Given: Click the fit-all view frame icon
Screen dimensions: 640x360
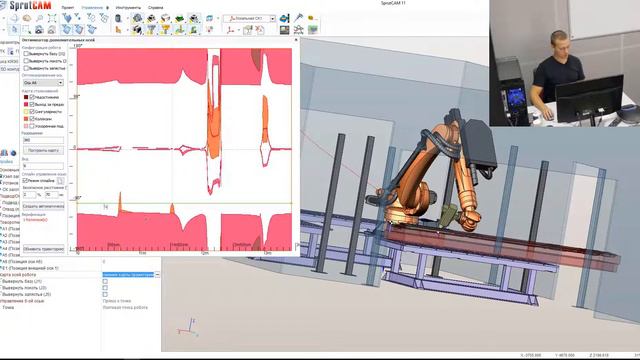Looking at the screenshot, I should 52,18.
